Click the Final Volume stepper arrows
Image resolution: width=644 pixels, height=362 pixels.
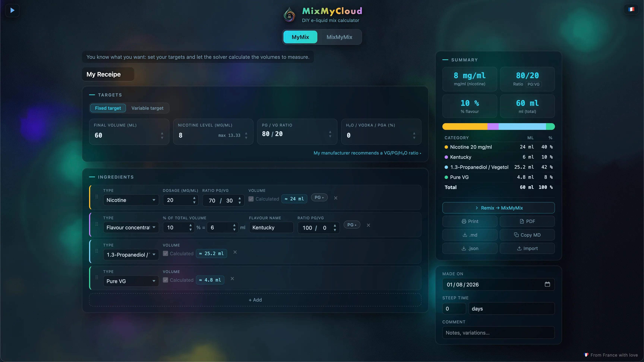tap(162, 135)
